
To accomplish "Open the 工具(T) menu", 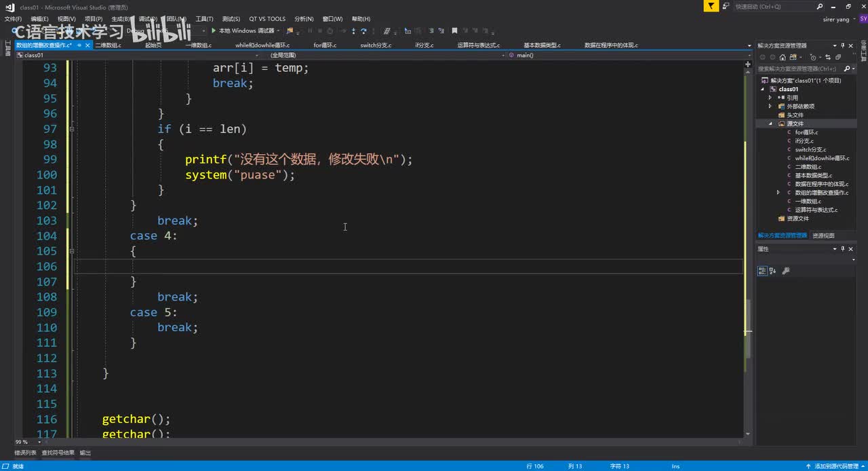I will point(204,19).
